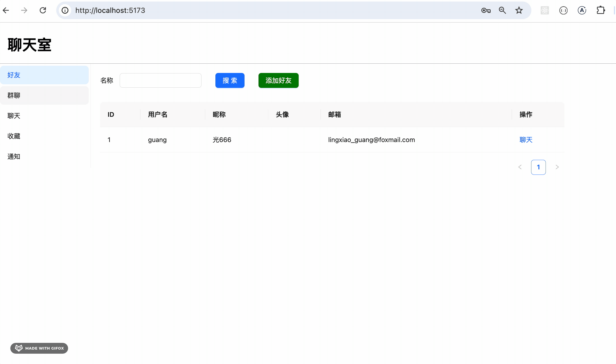The height and width of the screenshot is (364, 616).
Task: Open the browser extensions puzzle icon
Action: [601, 10]
